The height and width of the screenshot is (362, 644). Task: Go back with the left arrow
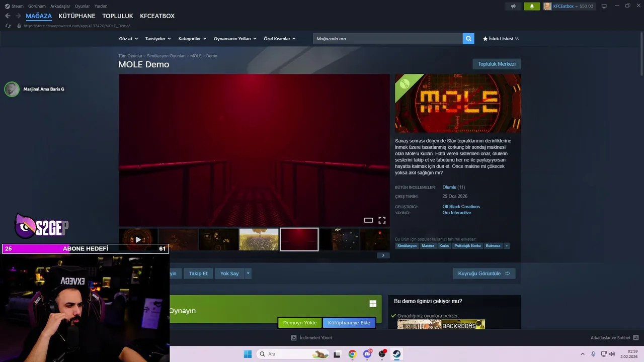(8, 16)
